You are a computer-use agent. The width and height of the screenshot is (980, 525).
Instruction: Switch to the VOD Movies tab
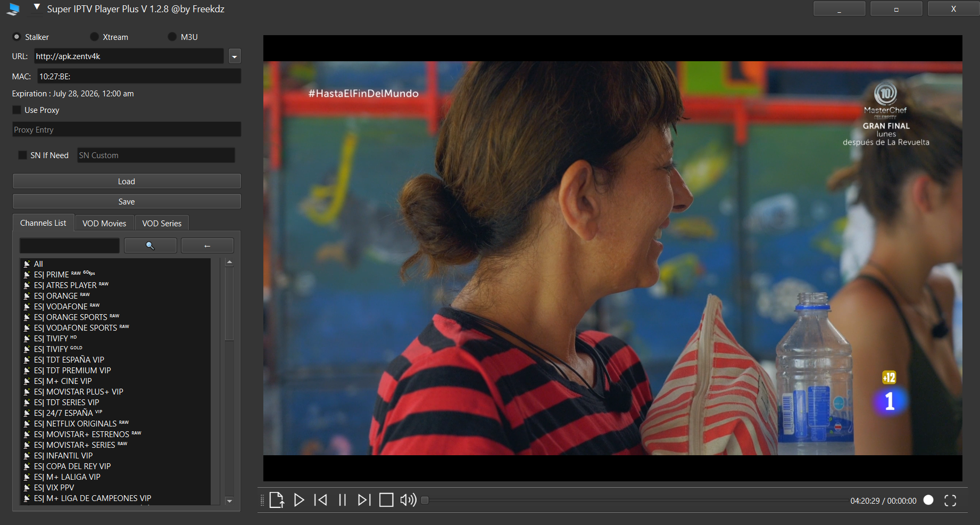click(104, 223)
